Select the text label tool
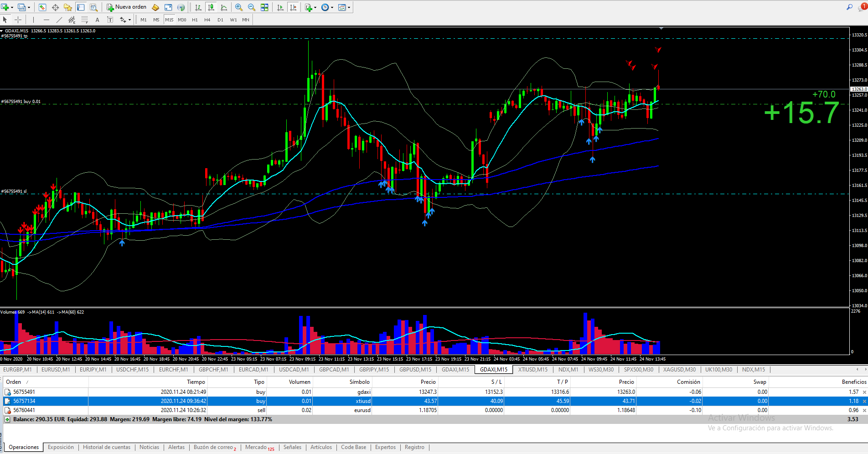The image size is (868, 454). click(x=110, y=20)
